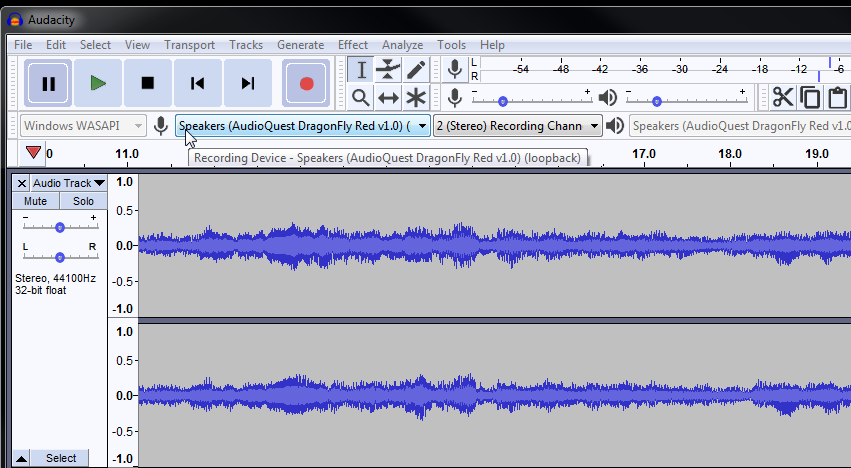Open the Tracks menu
The height and width of the screenshot is (468, 851).
point(246,45)
